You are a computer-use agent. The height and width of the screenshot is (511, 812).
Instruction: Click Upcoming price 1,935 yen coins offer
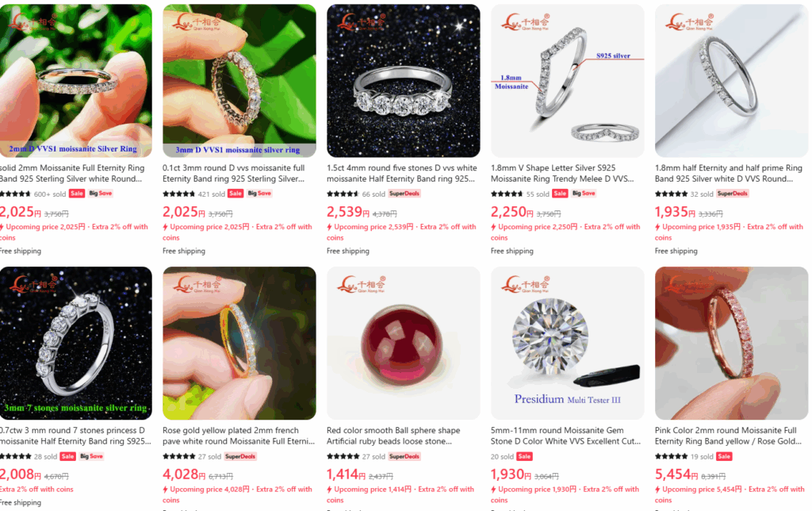click(x=729, y=232)
